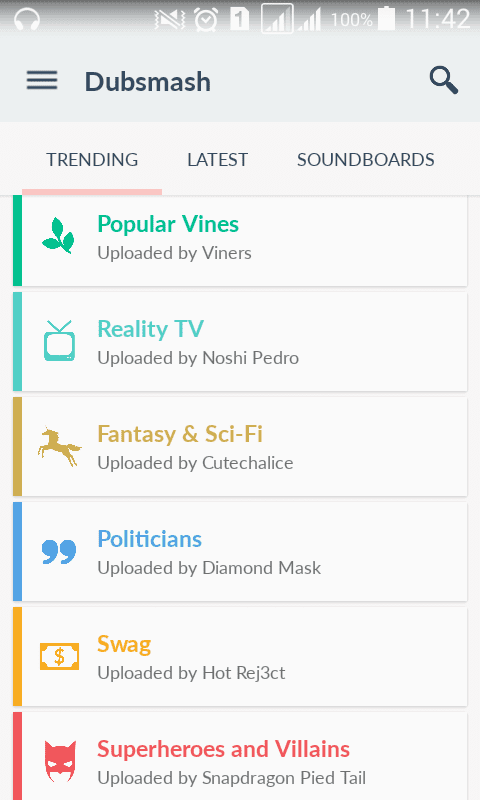Open the Popular Vines soundboard title

coord(168,224)
